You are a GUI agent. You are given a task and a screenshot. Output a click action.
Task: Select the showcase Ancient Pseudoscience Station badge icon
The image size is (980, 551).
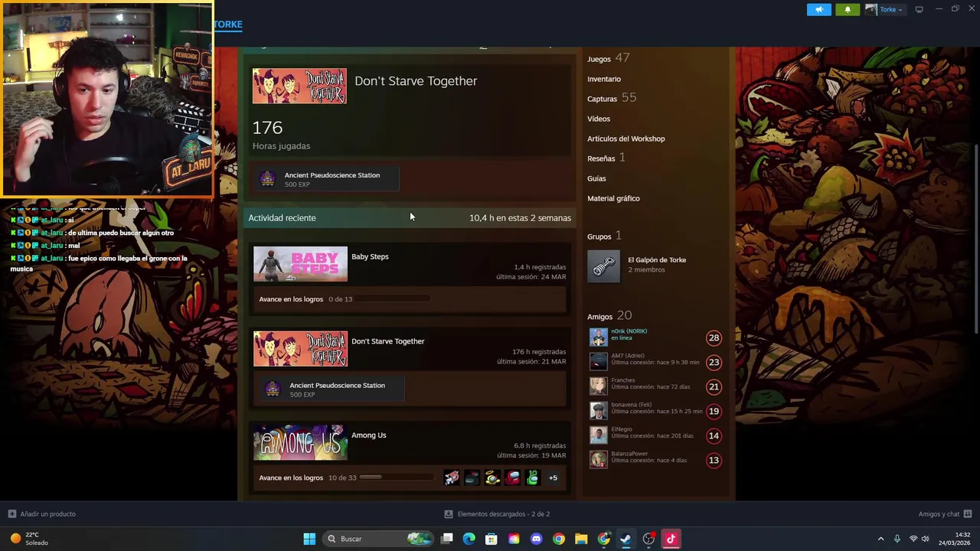[x=267, y=179]
